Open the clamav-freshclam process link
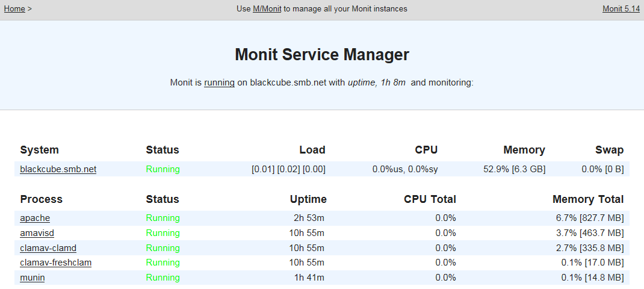Viewport: 644px width, 289px height. [x=55, y=263]
